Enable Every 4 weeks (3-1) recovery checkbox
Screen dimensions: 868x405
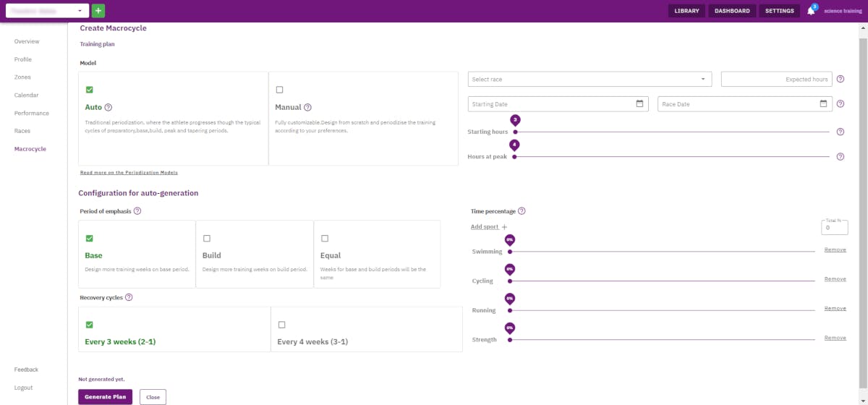(x=282, y=325)
